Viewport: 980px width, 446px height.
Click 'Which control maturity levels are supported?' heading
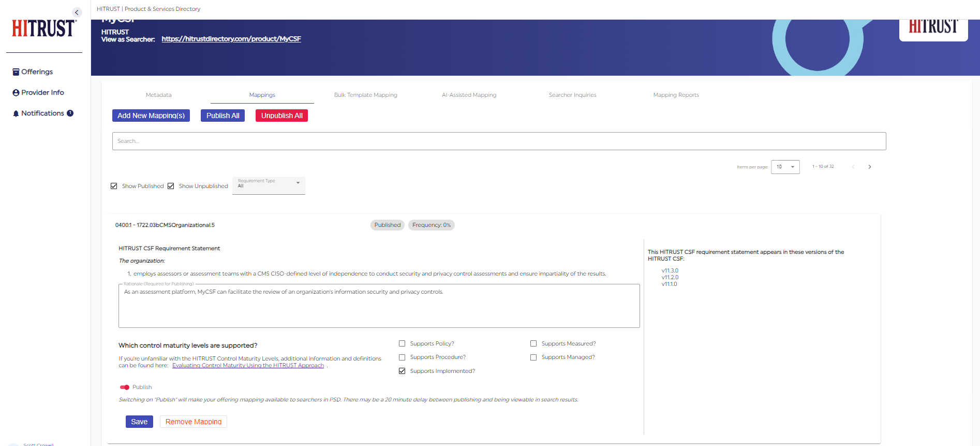pos(188,346)
